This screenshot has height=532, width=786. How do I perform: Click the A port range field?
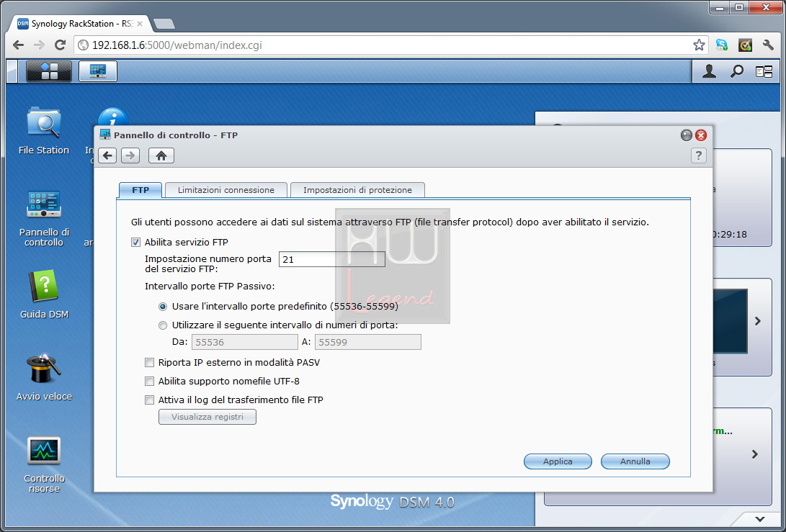(x=368, y=342)
